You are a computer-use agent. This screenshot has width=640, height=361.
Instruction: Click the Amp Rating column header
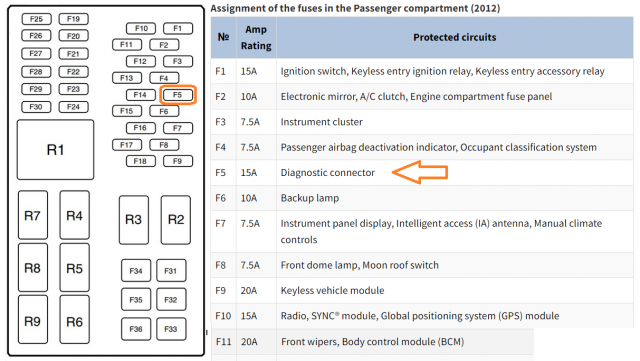coord(256,38)
